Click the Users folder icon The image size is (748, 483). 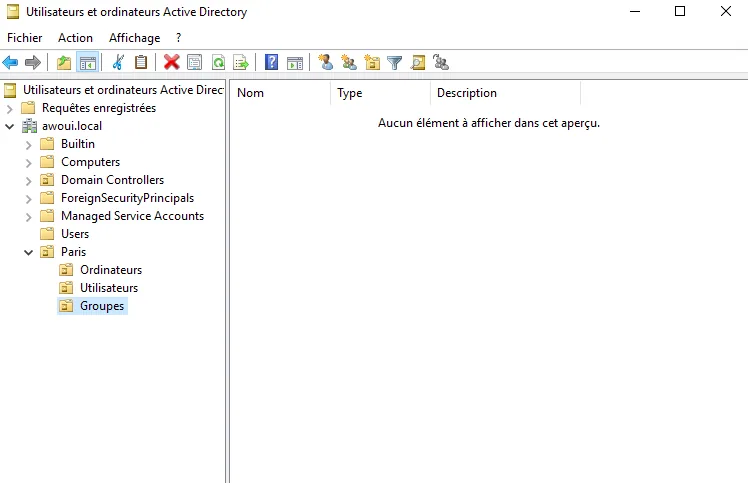tap(47, 234)
